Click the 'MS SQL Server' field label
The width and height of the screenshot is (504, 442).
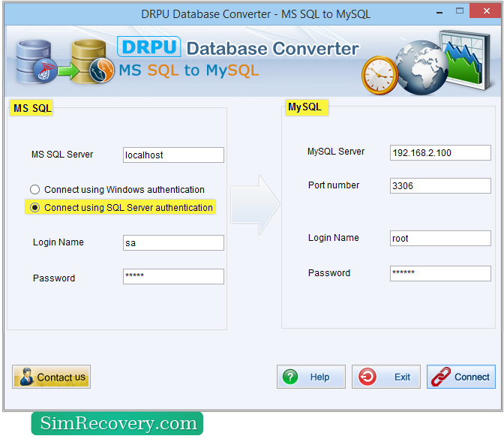[x=62, y=155]
